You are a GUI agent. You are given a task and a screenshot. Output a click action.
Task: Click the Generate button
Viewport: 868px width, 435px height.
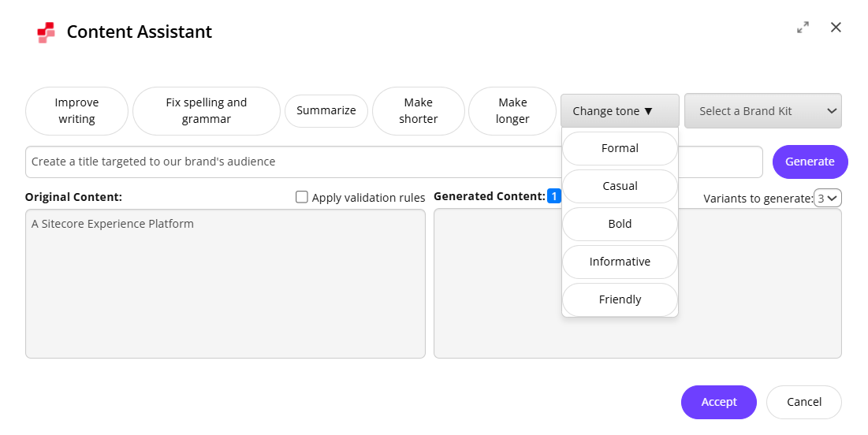(x=810, y=162)
